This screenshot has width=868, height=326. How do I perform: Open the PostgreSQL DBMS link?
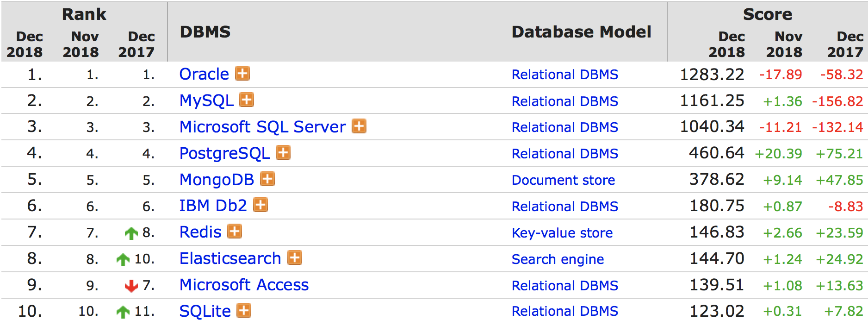[224, 153]
